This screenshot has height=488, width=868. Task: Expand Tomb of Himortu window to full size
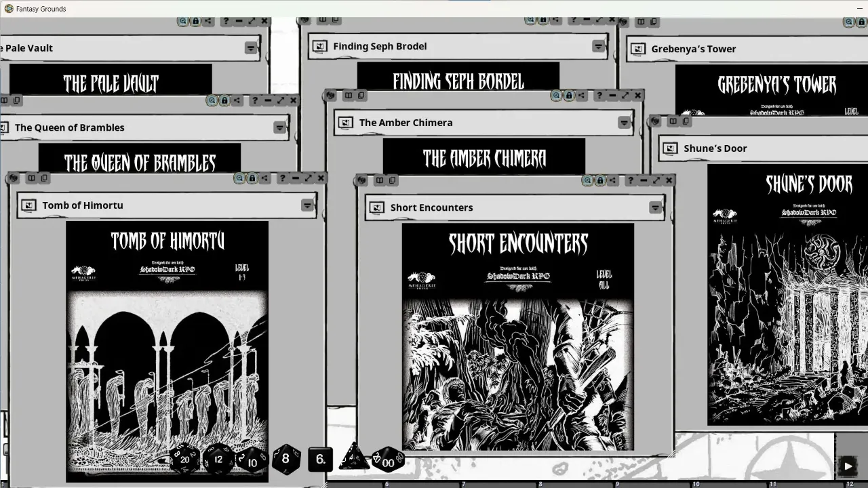coord(309,178)
